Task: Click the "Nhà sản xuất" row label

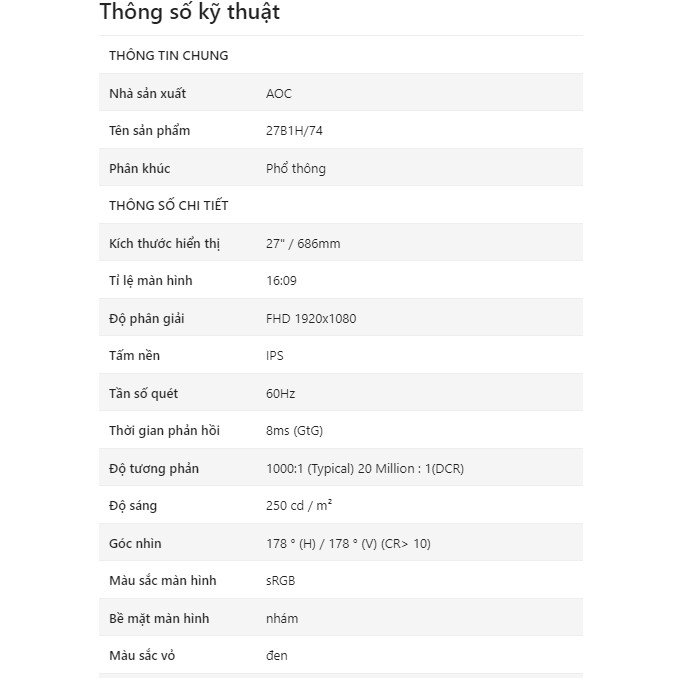Action: point(147,93)
